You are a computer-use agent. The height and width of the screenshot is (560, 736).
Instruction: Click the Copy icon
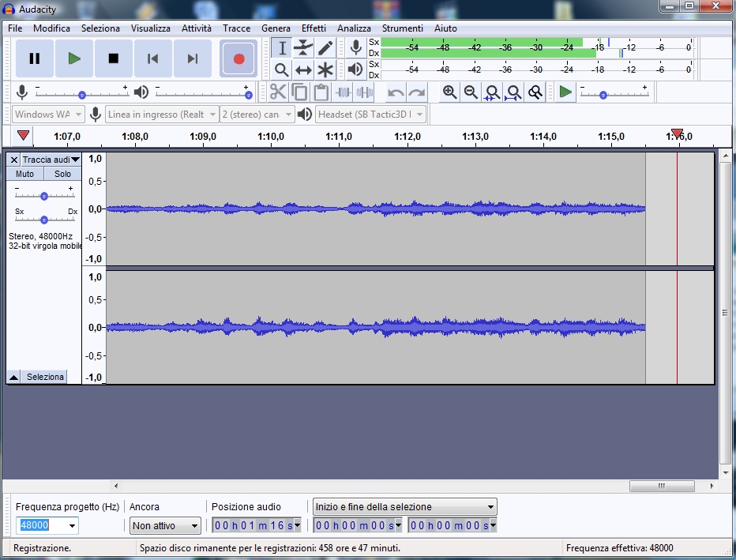[299, 92]
